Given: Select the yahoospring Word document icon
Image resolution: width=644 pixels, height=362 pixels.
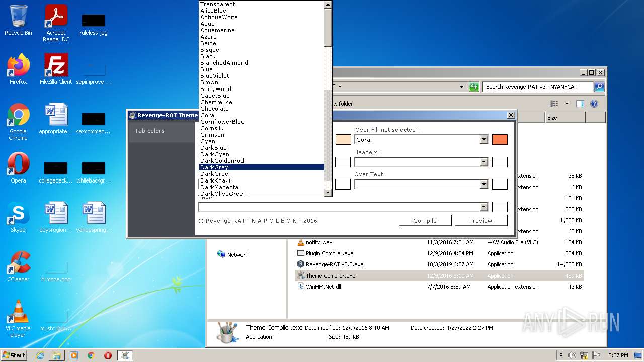Looking at the screenshot, I should [x=94, y=217].
